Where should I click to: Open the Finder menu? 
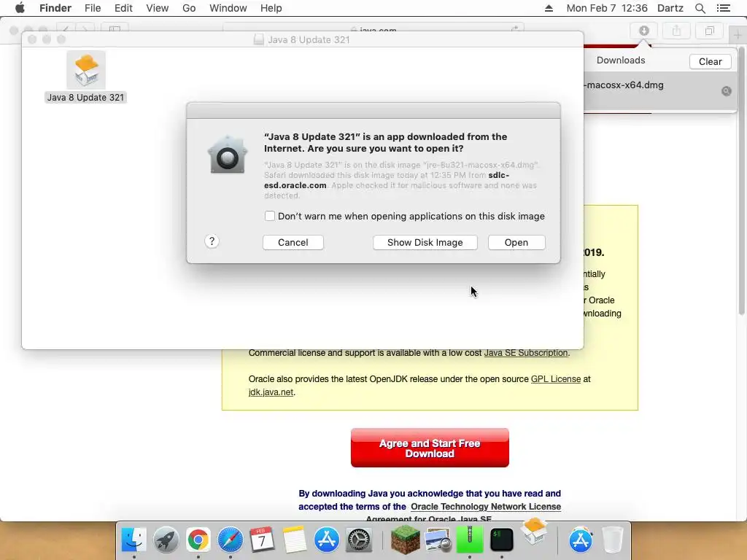click(55, 8)
